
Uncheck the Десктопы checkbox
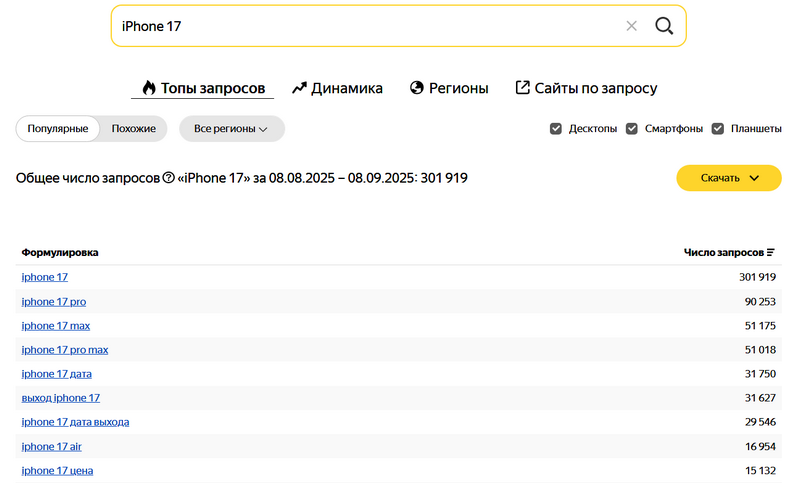[x=556, y=129]
